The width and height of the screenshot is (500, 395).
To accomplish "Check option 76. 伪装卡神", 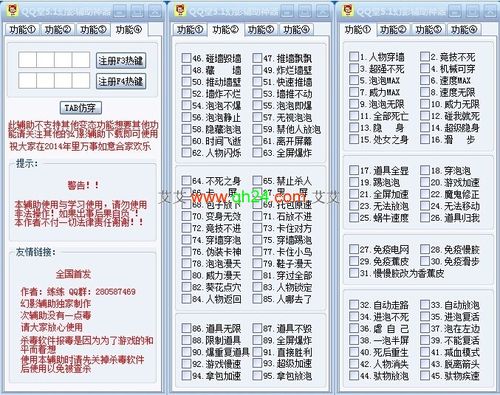I will (x=186, y=252).
